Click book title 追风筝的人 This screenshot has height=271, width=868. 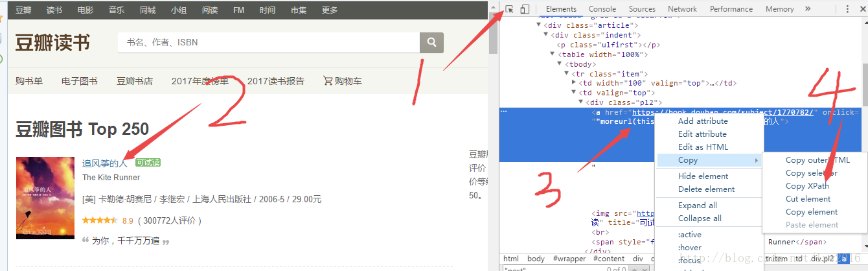(x=105, y=163)
